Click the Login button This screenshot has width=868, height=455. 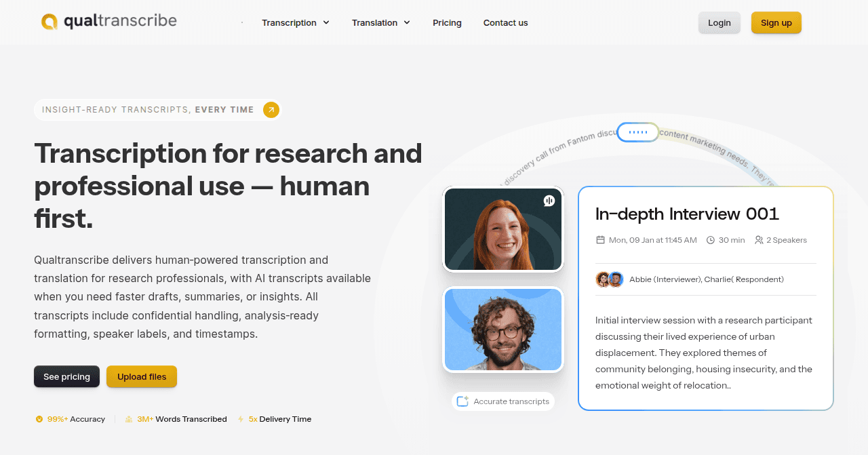point(719,22)
